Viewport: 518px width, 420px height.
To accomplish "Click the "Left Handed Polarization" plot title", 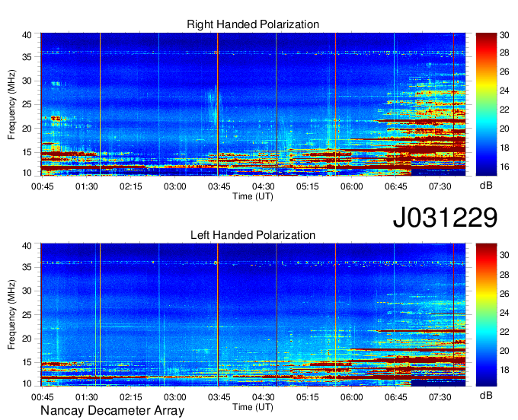I will pos(253,235).
